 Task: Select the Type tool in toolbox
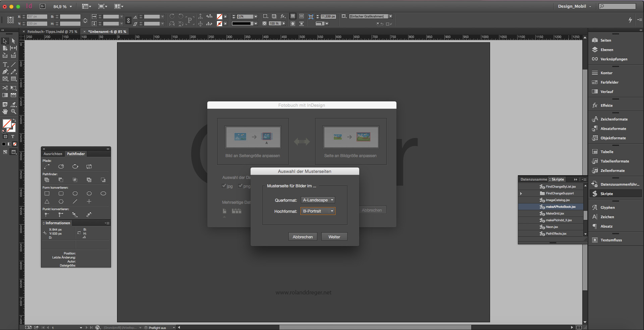tap(5, 64)
